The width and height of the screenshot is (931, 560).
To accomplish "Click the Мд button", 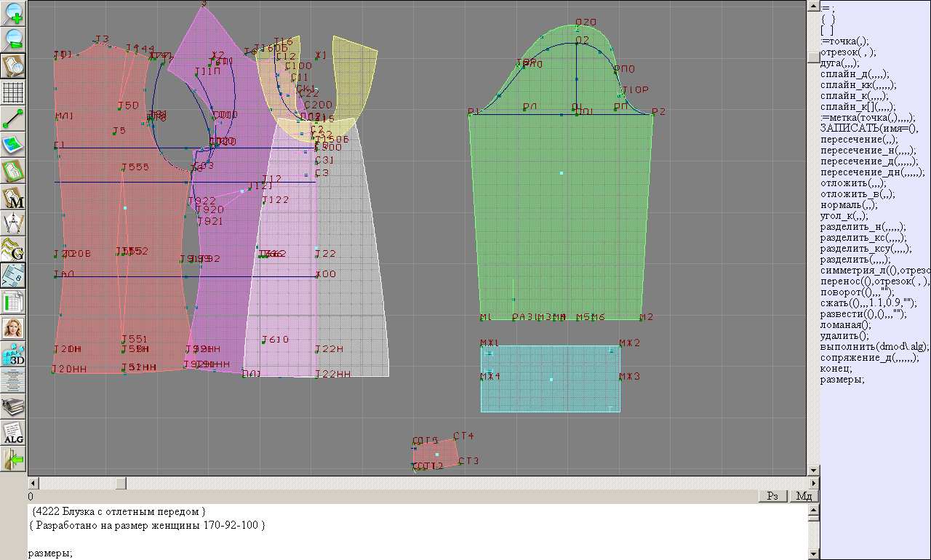I will 803,496.
